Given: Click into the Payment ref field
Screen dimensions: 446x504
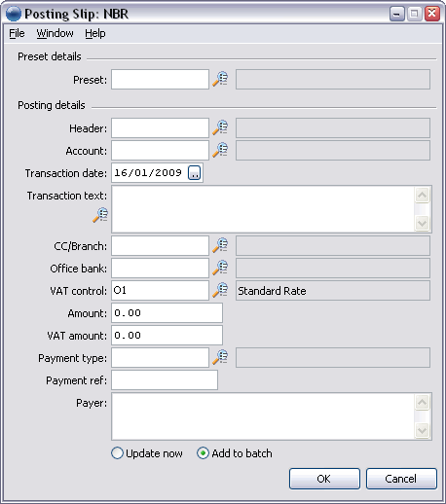Looking at the screenshot, I should [x=165, y=380].
